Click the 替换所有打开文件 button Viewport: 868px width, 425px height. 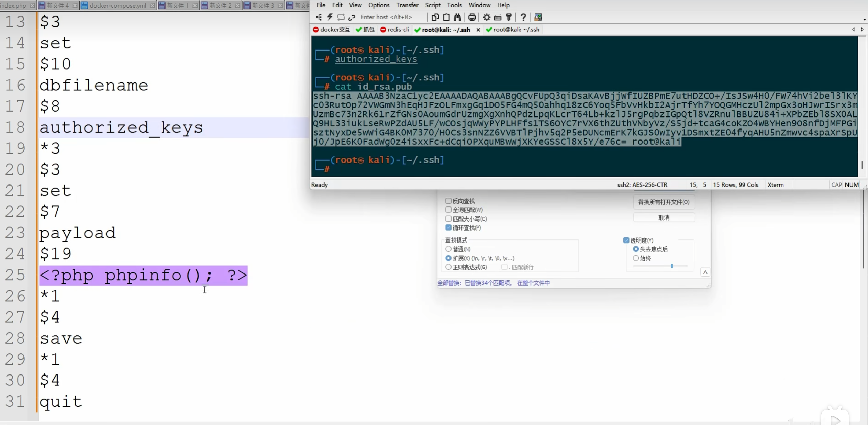point(664,202)
